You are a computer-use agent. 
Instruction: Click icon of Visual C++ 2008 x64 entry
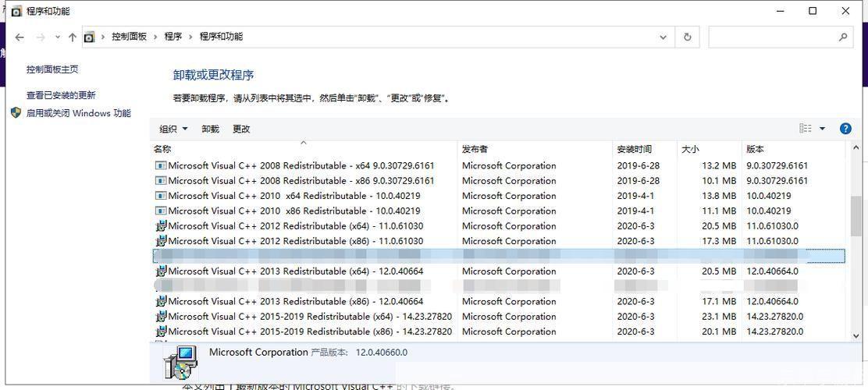click(x=161, y=165)
